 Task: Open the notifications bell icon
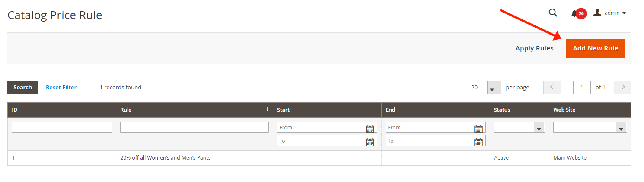(x=574, y=13)
